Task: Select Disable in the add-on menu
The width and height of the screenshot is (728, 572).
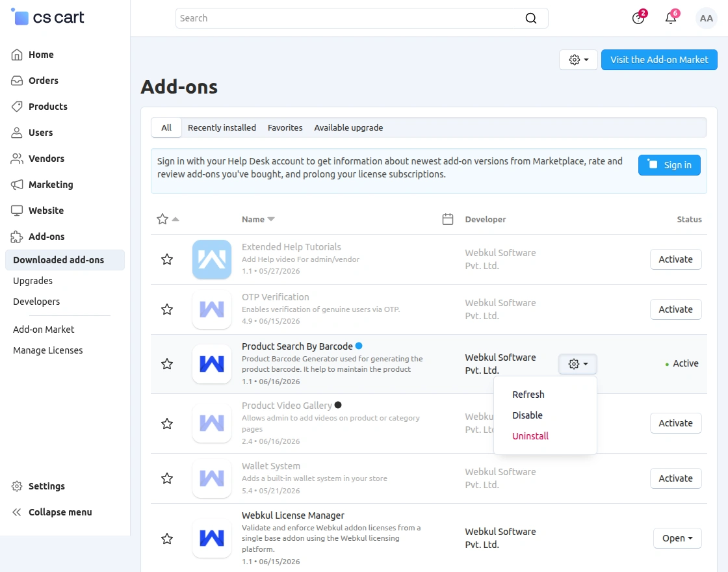Action: pyautogui.click(x=527, y=415)
